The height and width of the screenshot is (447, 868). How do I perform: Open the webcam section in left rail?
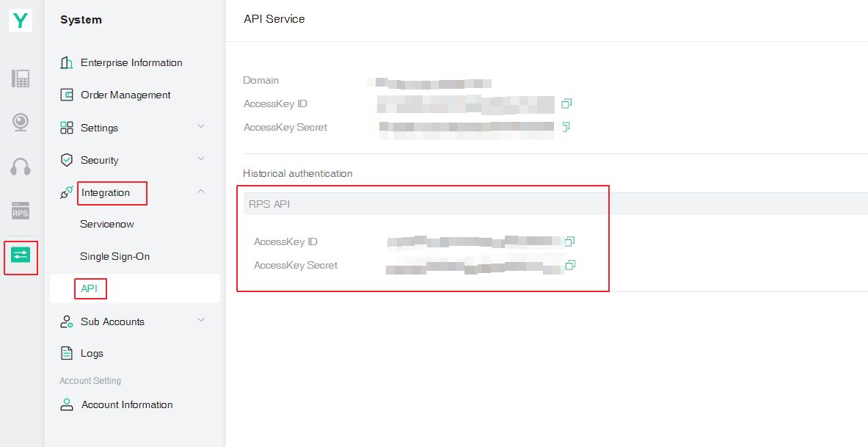[21, 122]
